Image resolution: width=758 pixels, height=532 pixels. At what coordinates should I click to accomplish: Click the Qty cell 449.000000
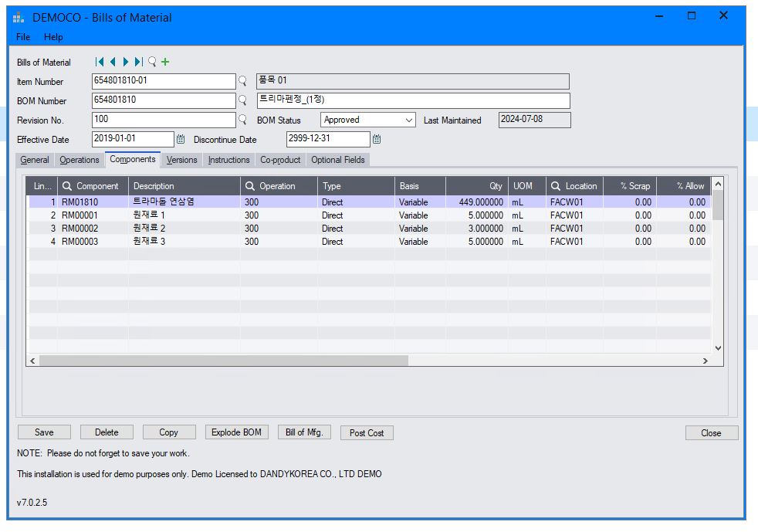click(x=476, y=202)
